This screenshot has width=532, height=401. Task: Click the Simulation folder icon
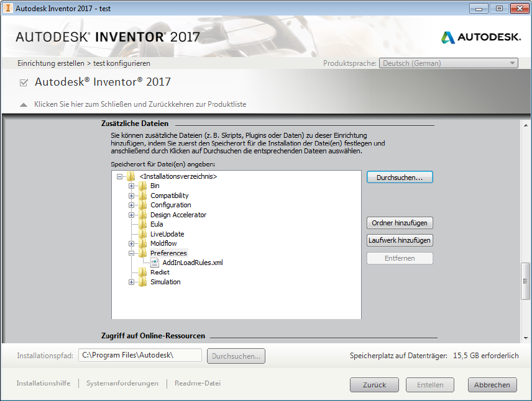pyautogui.click(x=142, y=282)
